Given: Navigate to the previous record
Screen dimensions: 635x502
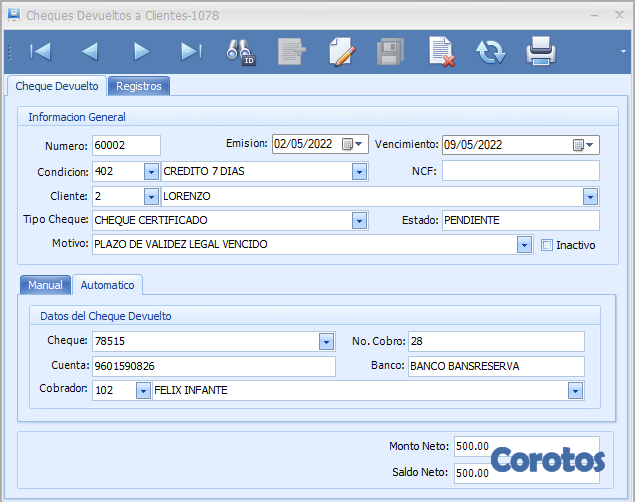Looking at the screenshot, I should (90, 51).
